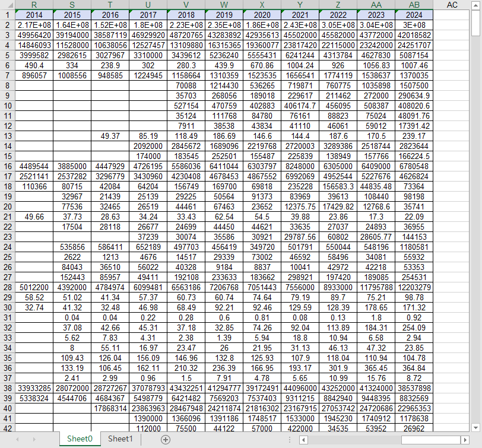This screenshot has height=448, width=482.
Task: Click cell with value 254.09
Action: [414, 328]
